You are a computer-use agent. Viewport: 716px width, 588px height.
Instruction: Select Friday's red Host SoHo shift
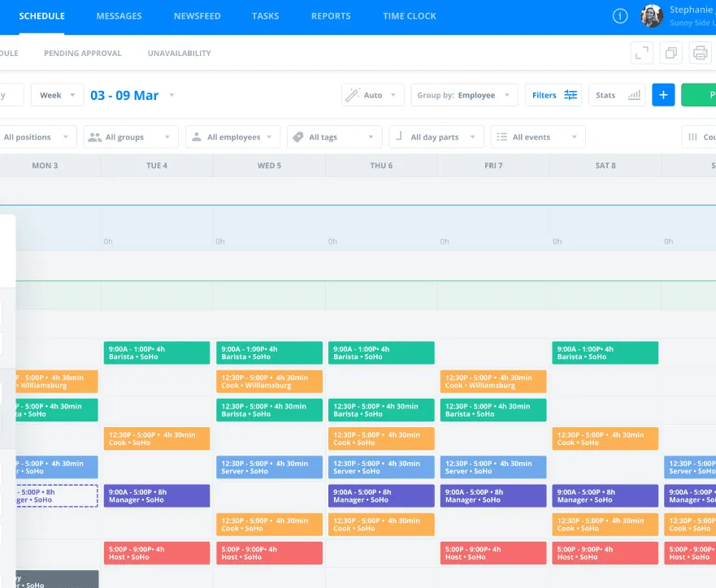(493, 553)
